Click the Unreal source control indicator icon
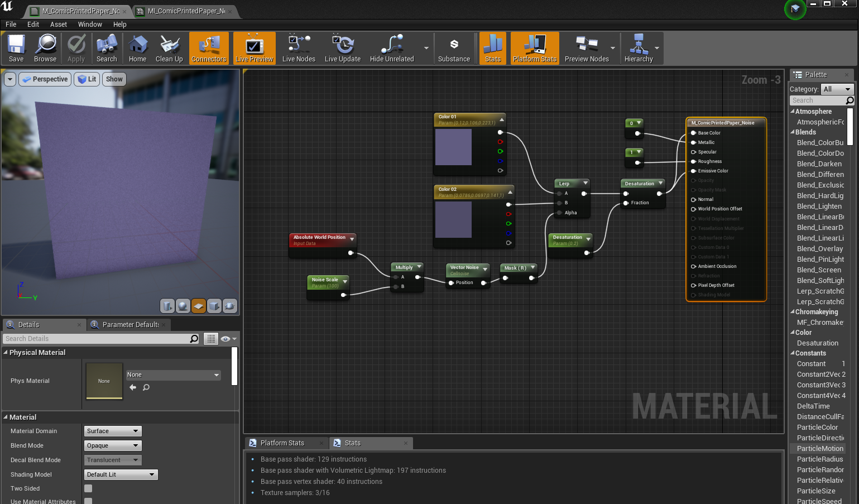 coord(795,9)
